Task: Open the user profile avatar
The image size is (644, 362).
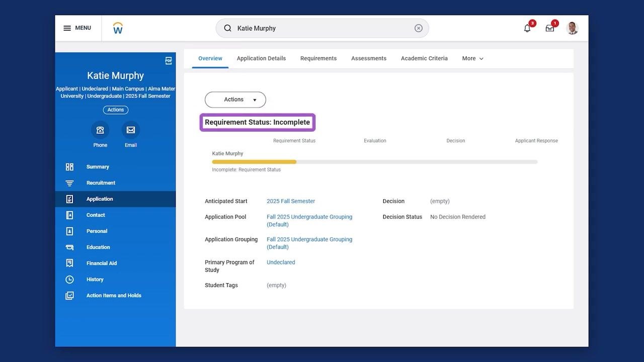Action: pyautogui.click(x=572, y=28)
